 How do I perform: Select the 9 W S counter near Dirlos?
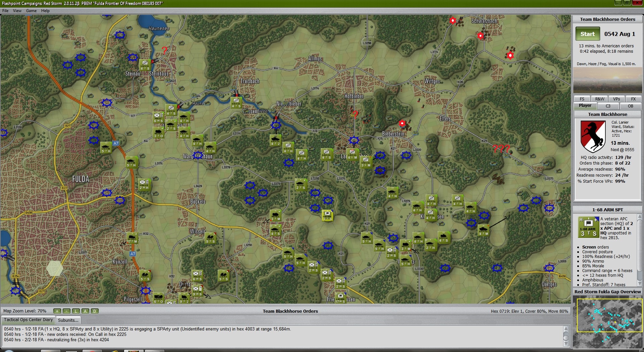point(197,291)
